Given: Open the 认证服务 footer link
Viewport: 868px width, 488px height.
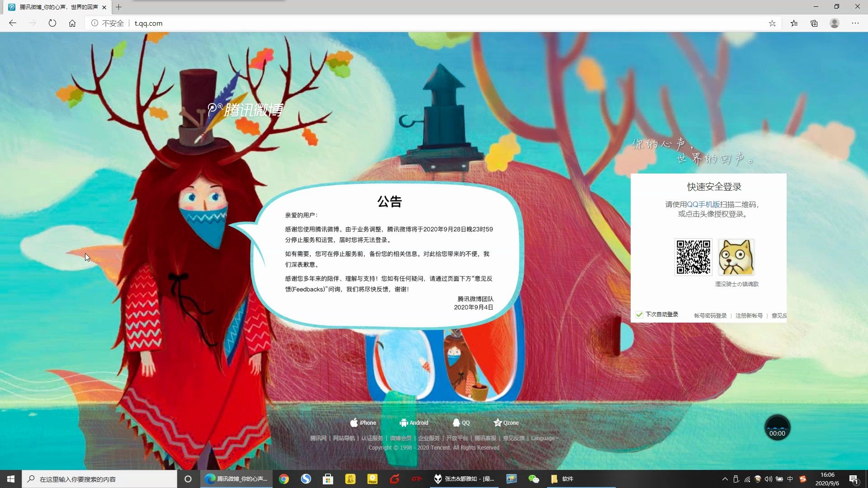Looking at the screenshot, I should point(372,438).
